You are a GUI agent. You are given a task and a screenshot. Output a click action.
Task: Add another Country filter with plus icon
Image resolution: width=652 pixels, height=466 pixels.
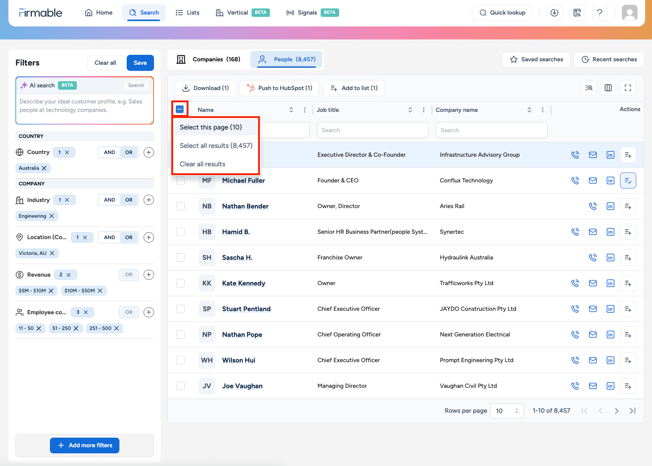[148, 153]
